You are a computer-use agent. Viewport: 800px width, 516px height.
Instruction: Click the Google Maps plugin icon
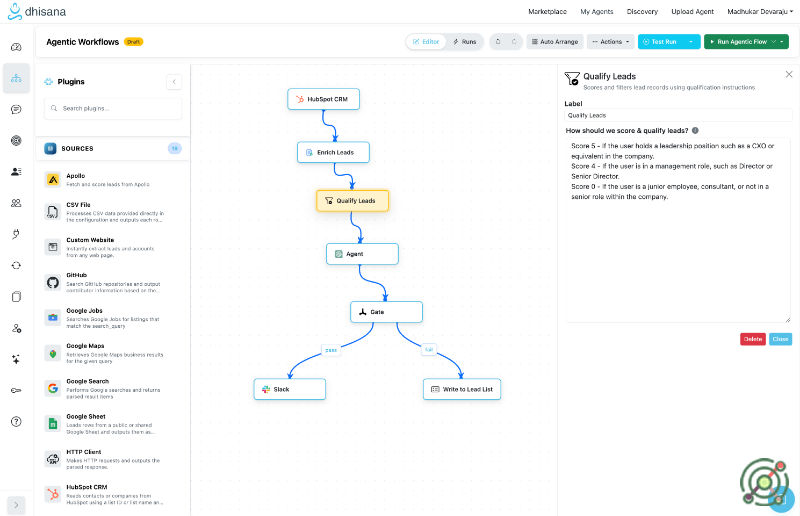(53, 354)
